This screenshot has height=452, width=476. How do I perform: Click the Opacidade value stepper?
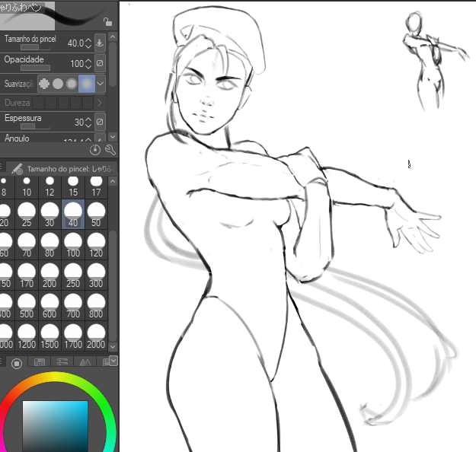point(88,63)
